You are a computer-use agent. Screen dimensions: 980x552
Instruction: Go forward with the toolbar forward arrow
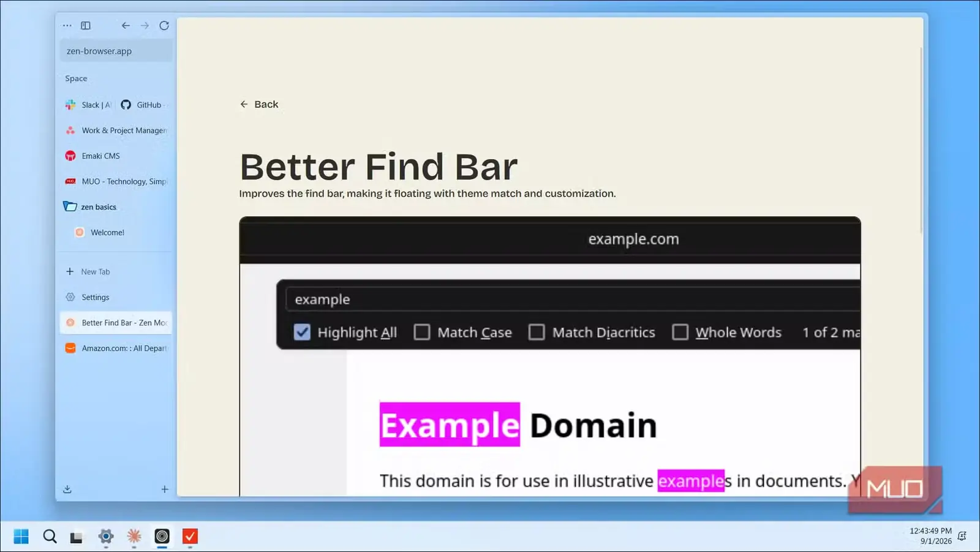coord(145,26)
